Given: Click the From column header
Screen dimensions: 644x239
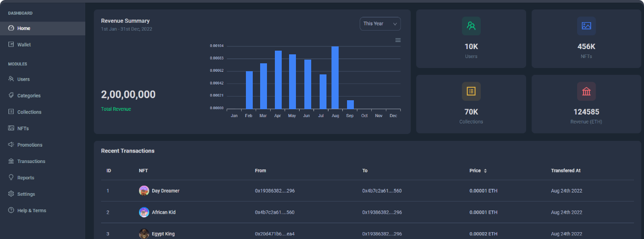Looking at the screenshot, I should (261, 171).
